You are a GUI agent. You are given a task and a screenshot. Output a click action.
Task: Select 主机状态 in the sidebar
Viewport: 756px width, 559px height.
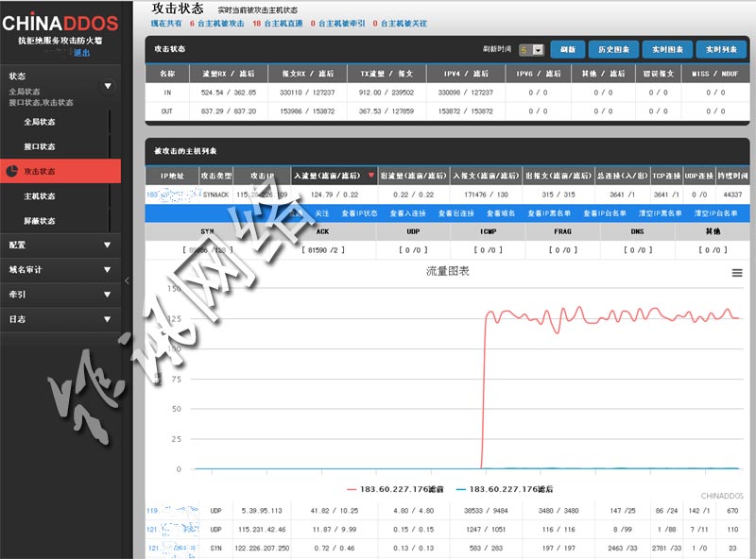point(40,196)
